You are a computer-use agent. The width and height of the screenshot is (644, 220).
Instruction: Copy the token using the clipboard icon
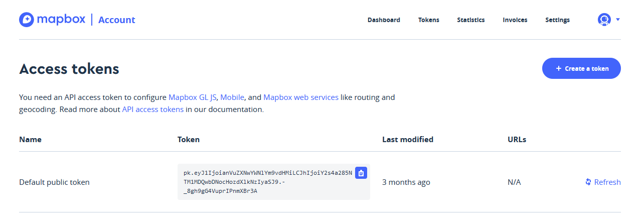pyautogui.click(x=361, y=173)
